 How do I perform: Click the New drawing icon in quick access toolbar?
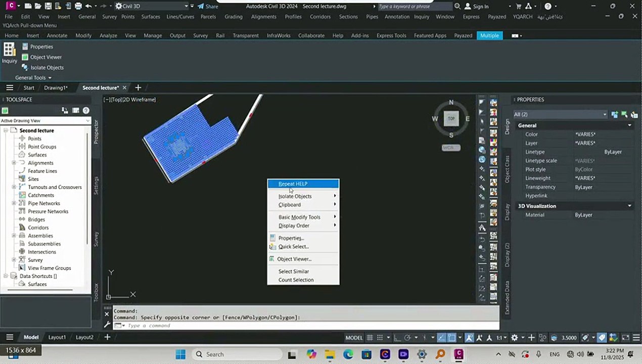28,6
